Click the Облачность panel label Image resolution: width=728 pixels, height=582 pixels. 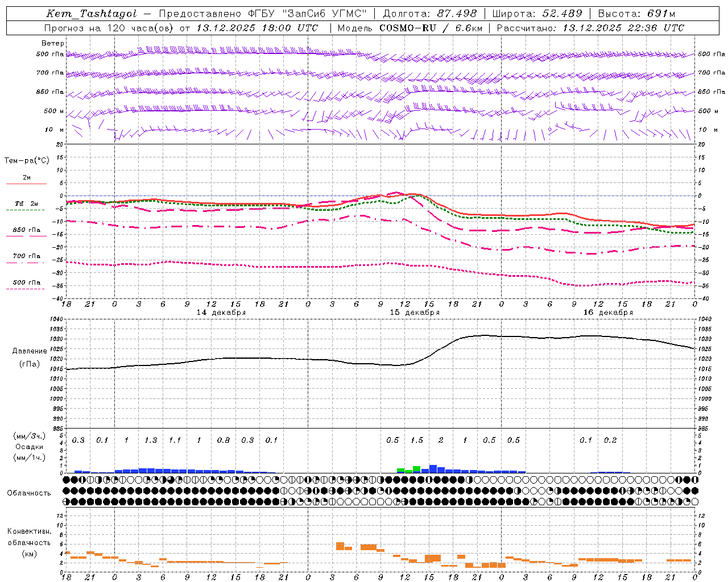(x=29, y=493)
